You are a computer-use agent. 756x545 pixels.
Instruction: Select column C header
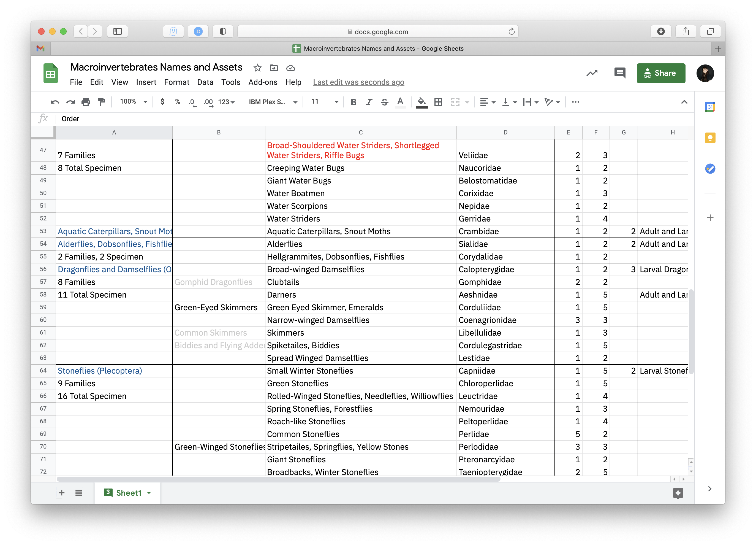(361, 133)
